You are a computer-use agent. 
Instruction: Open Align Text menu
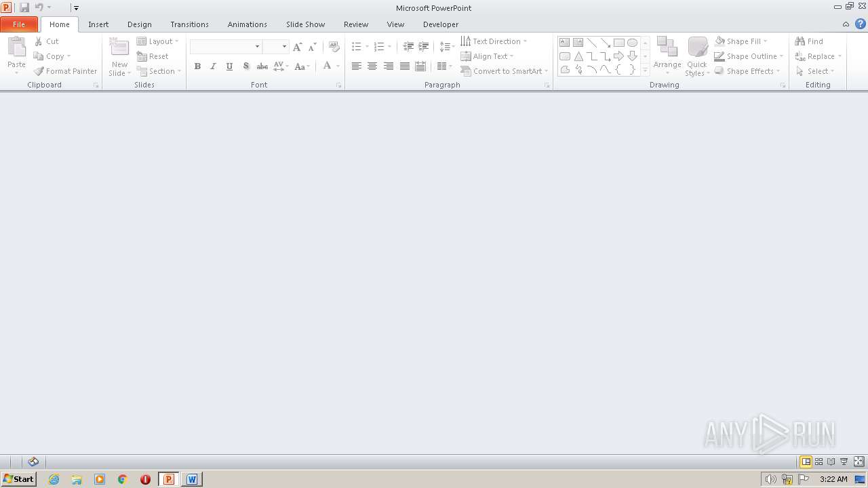click(x=487, y=56)
